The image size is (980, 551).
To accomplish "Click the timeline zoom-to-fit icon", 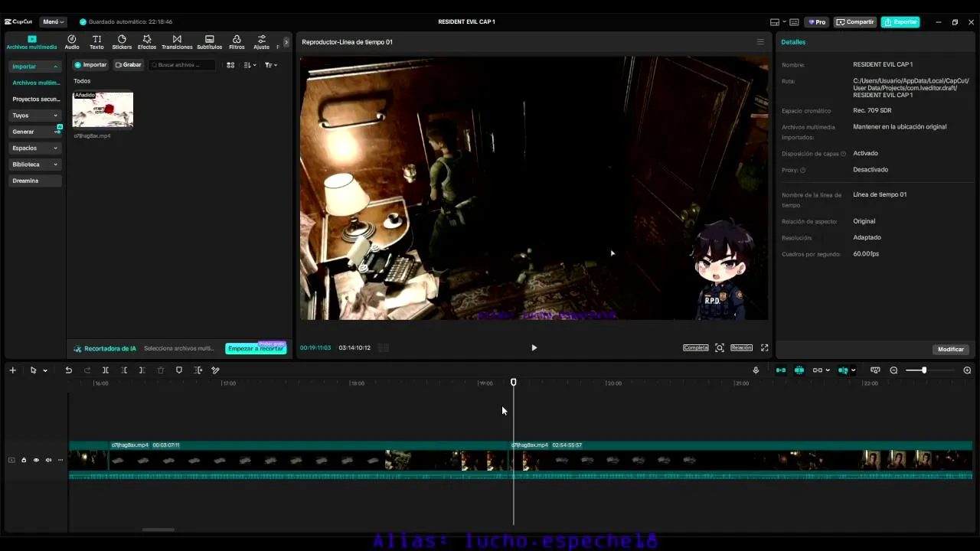I will [875, 370].
